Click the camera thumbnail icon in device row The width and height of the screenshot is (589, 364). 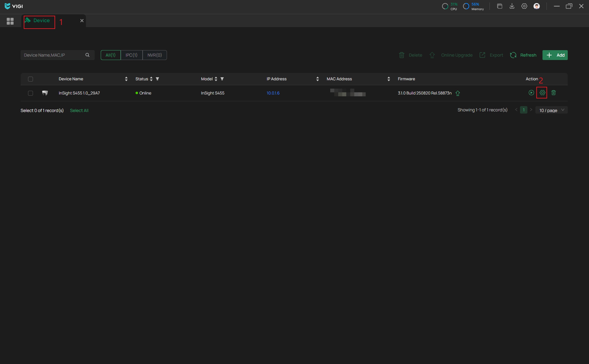[45, 93]
